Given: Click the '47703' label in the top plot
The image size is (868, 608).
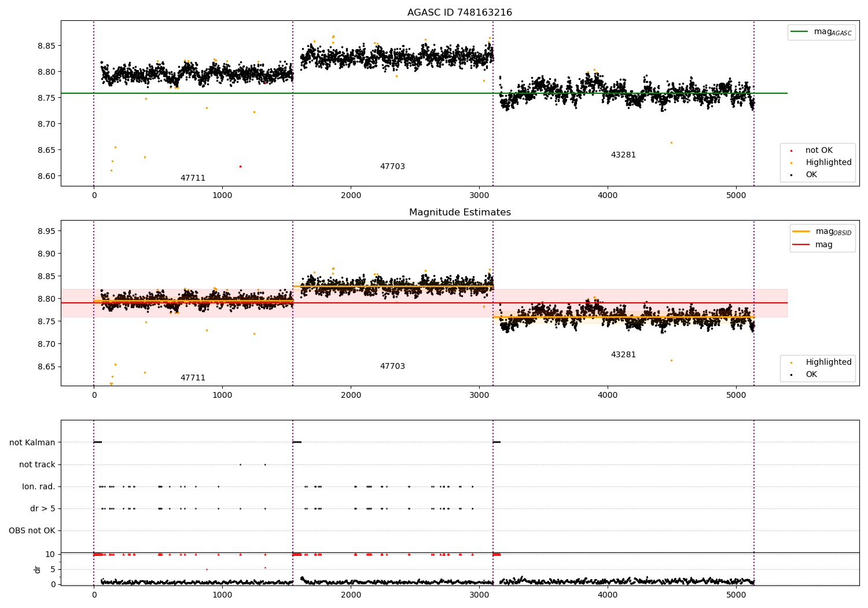Looking at the screenshot, I should pyautogui.click(x=392, y=166).
